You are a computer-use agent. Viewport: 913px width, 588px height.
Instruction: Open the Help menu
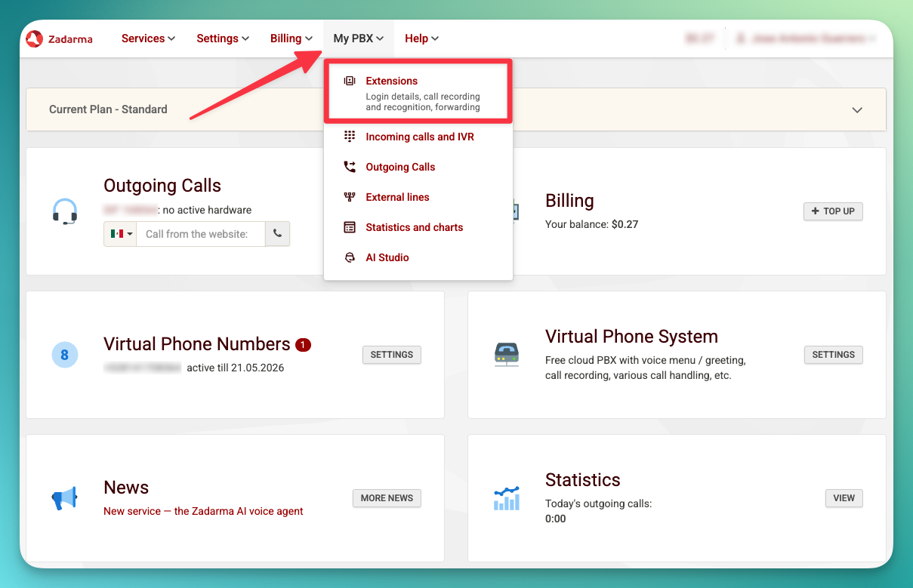pos(421,38)
